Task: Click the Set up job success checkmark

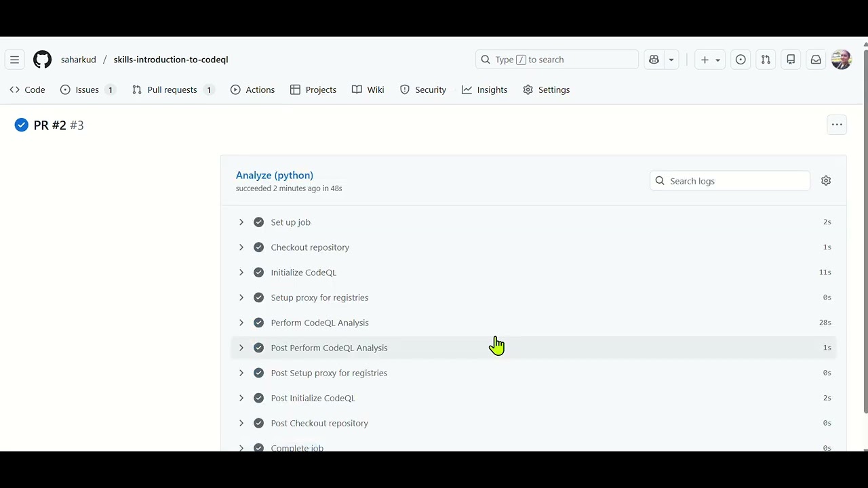Action: pos(258,222)
